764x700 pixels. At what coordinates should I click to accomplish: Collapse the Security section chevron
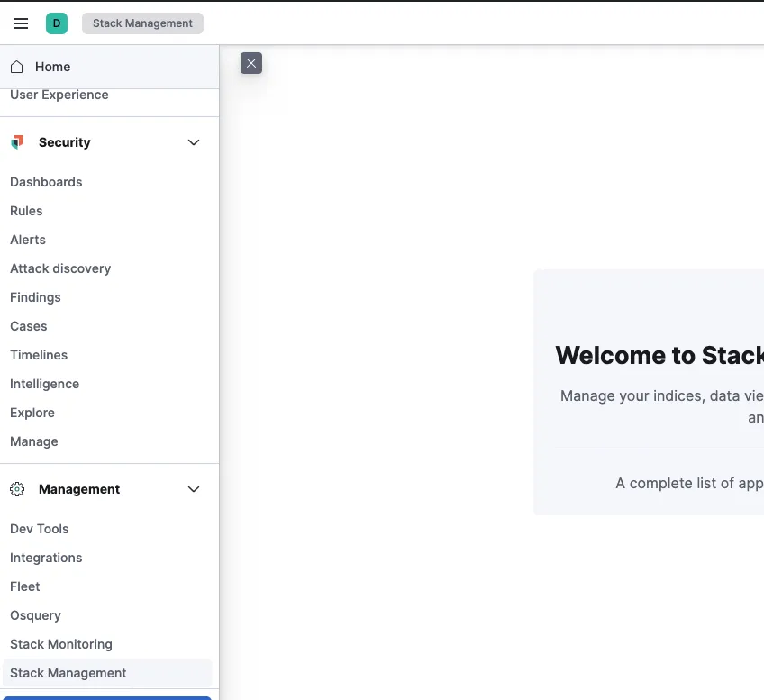coord(194,142)
